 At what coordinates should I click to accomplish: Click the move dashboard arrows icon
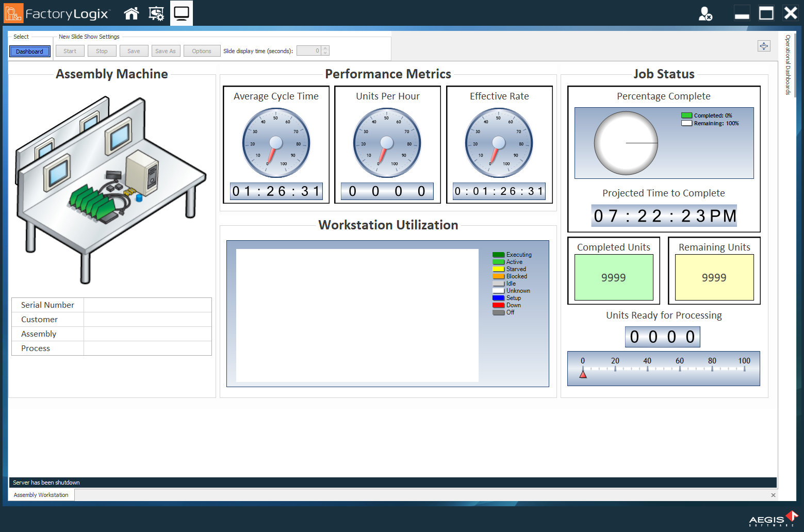tap(764, 46)
